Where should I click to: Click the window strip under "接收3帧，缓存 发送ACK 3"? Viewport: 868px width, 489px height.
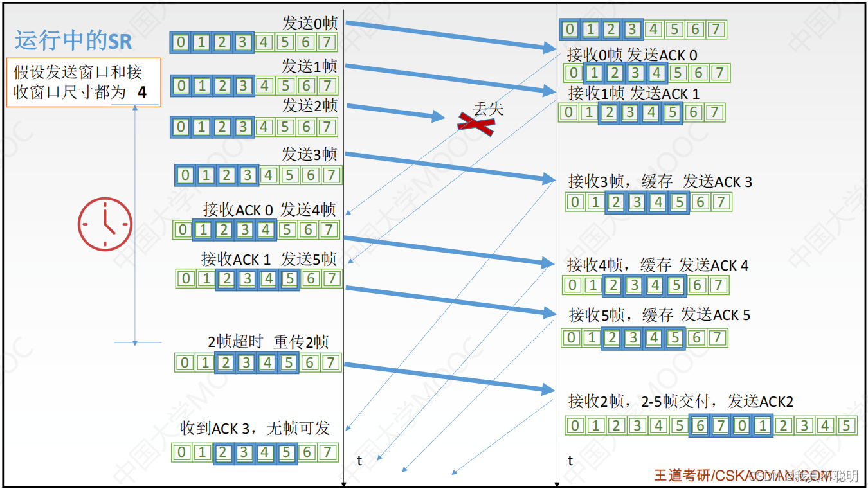tap(648, 202)
